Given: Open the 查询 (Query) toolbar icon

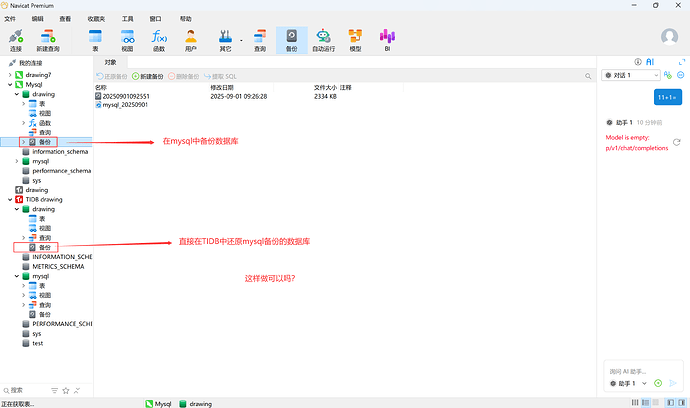Looking at the screenshot, I should pyautogui.click(x=260, y=40).
